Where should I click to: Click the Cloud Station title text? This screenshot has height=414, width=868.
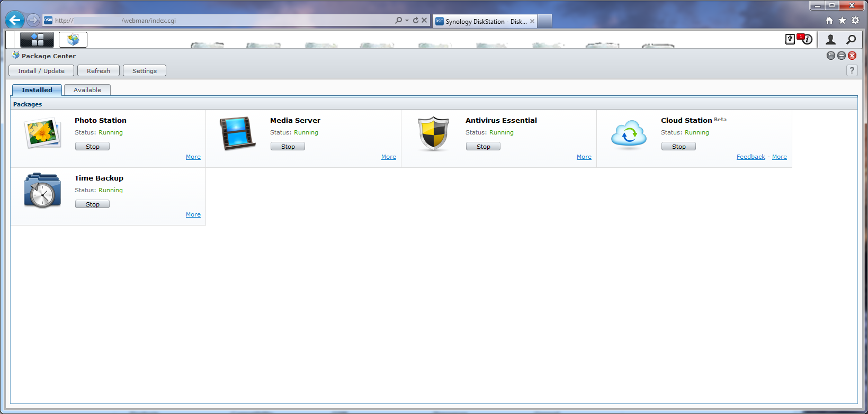pos(686,120)
